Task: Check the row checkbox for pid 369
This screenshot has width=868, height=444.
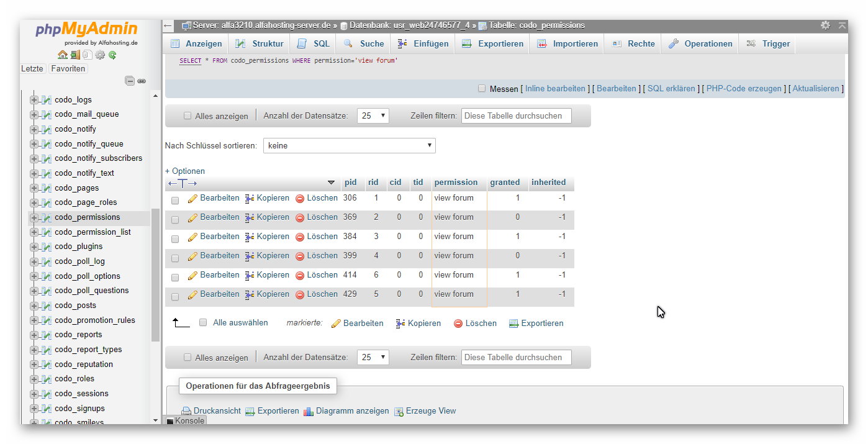Action: pos(175,219)
